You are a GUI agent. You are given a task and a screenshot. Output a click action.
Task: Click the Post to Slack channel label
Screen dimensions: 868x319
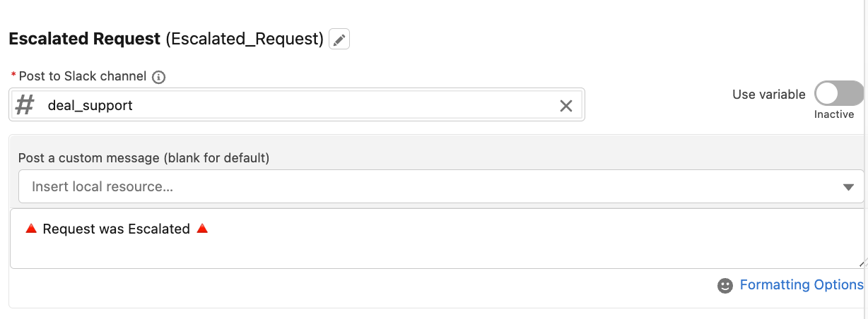83,76
